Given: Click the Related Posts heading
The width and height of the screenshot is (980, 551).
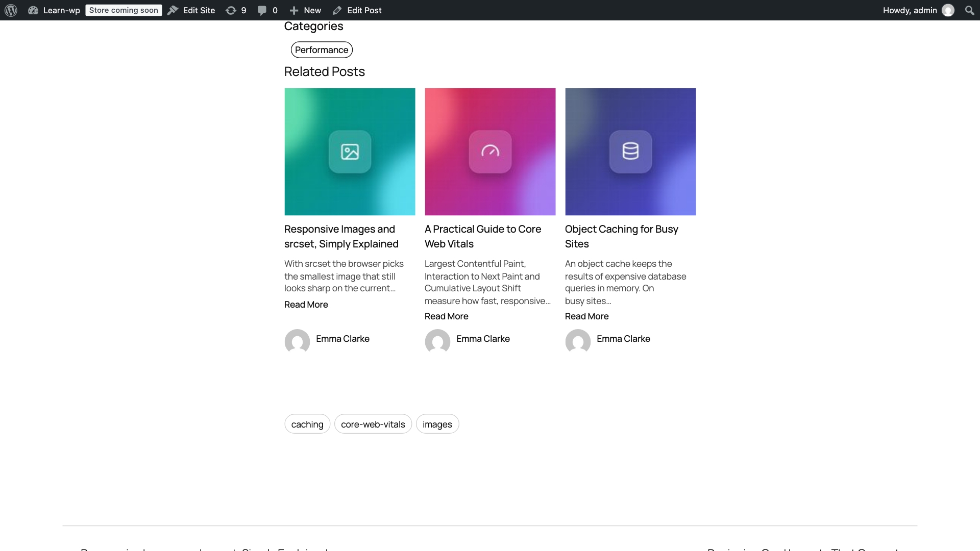Looking at the screenshot, I should (x=324, y=71).
